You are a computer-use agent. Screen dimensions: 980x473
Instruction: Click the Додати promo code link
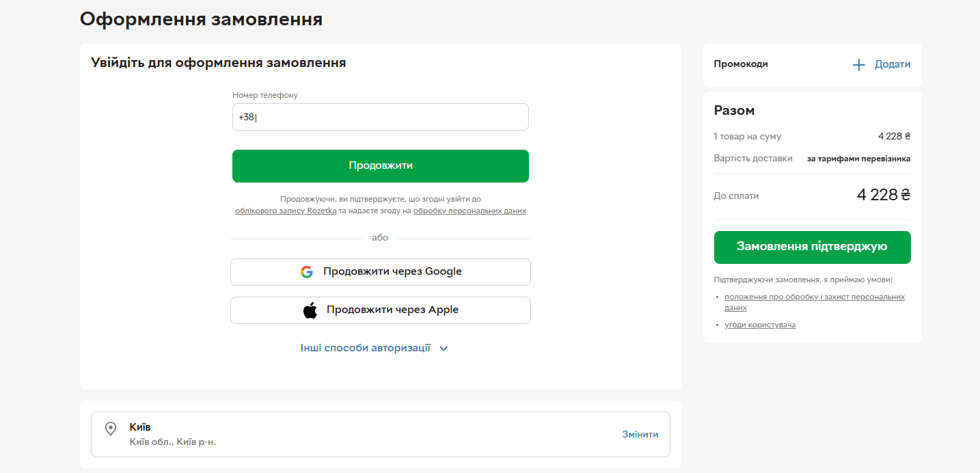pyautogui.click(x=893, y=64)
